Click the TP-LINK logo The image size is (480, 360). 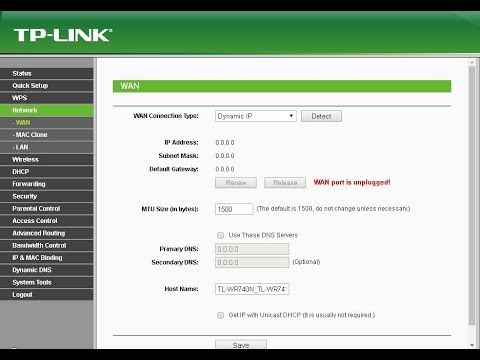63,35
